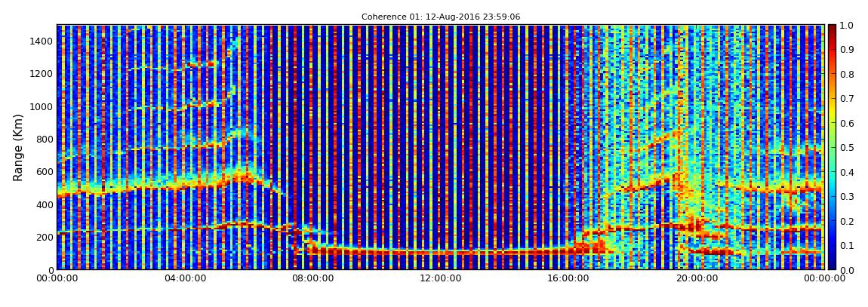
Task: Click the colorbar 0.0 tick label
Action: click(x=846, y=270)
